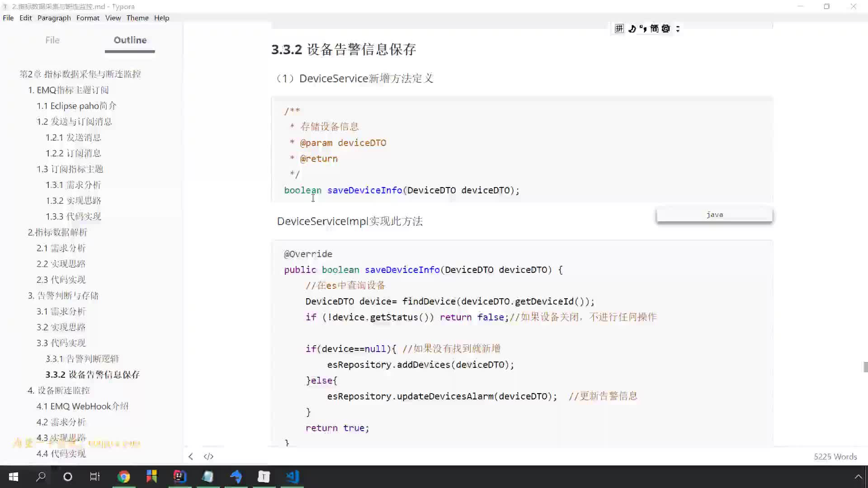Image resolution: width=868 pixels, height=488 pixels.
Task: Go to outline item 3.1 需求分析
Action: (61, 311)
